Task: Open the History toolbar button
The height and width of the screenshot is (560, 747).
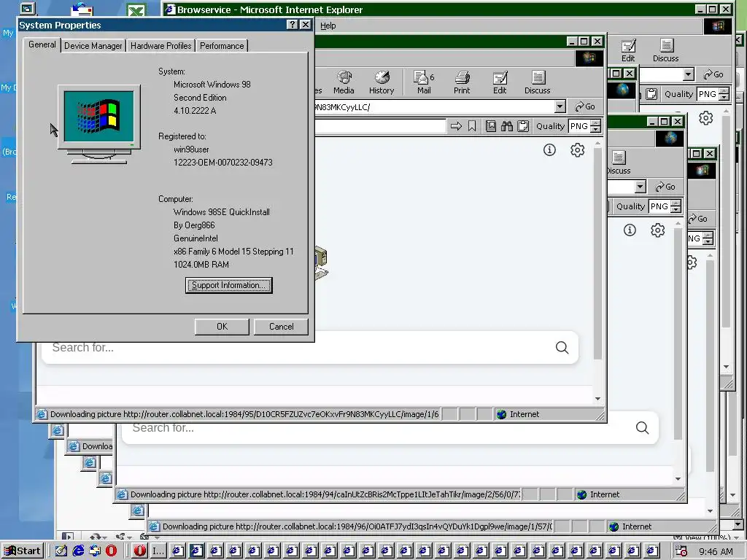Action: (x=382, y=82)
